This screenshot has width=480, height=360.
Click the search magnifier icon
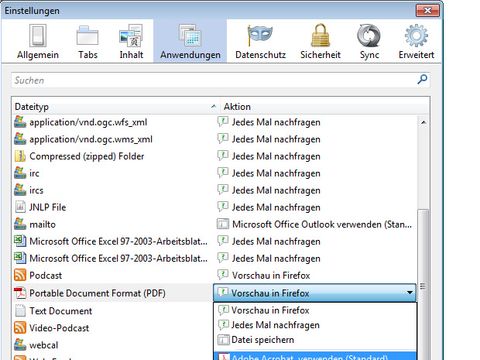tap(422, 80)
